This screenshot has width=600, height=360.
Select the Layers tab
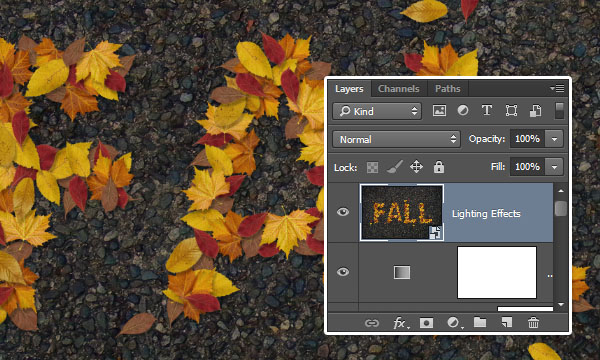coord(349,89)
